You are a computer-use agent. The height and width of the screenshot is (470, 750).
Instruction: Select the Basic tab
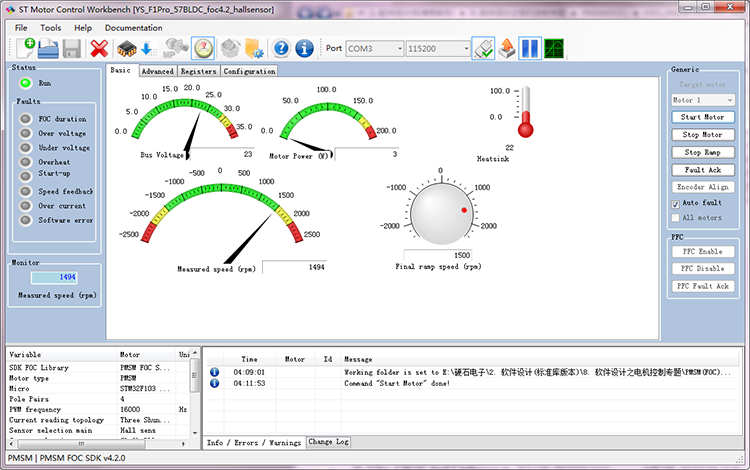[x=121, y=70]
